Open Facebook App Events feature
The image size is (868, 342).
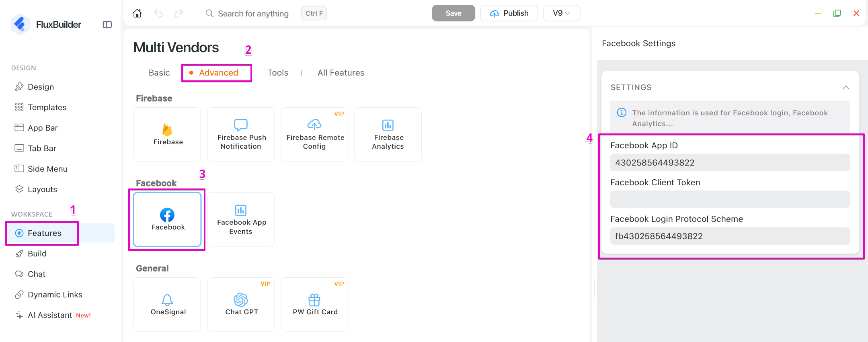pyautogui.click(x=241, y=219)
